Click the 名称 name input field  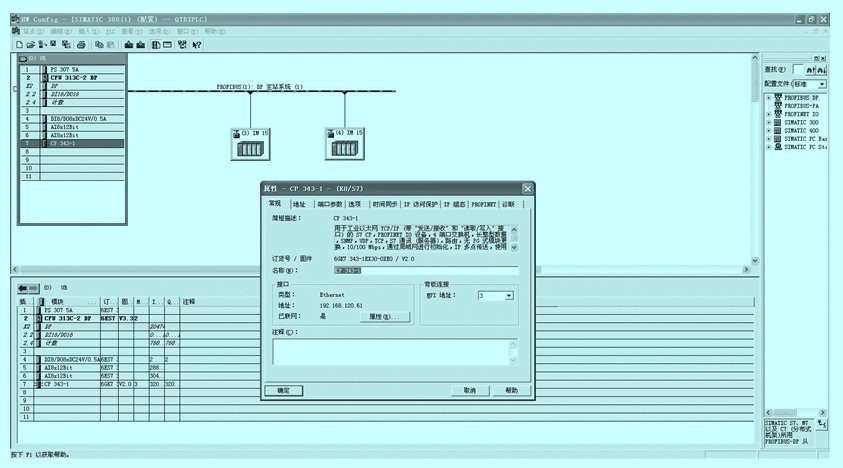[426, 271]
